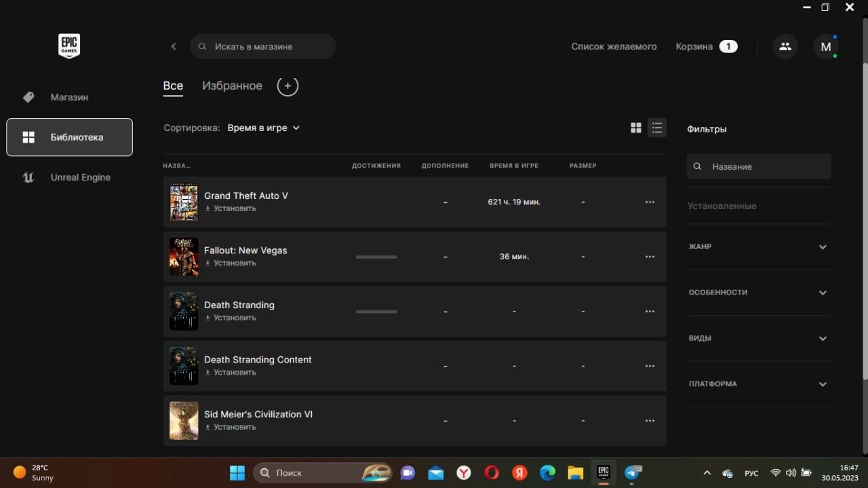Expand the Особенности filter
The height and width of the screenshot is (488, 868).
[758, 293]
